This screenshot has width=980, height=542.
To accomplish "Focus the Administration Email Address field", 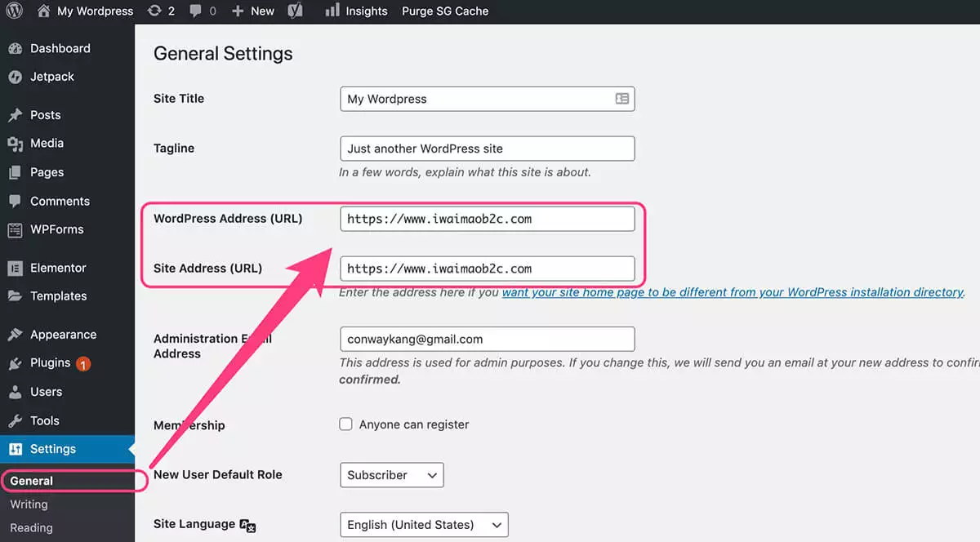I will point(487,339).
